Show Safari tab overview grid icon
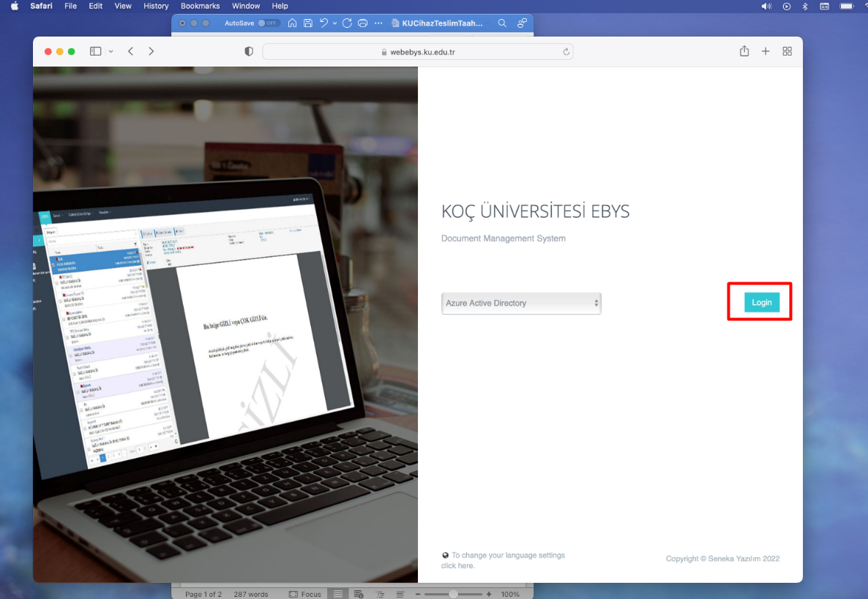Screen dimensions: 868x599 coord(787,51)
